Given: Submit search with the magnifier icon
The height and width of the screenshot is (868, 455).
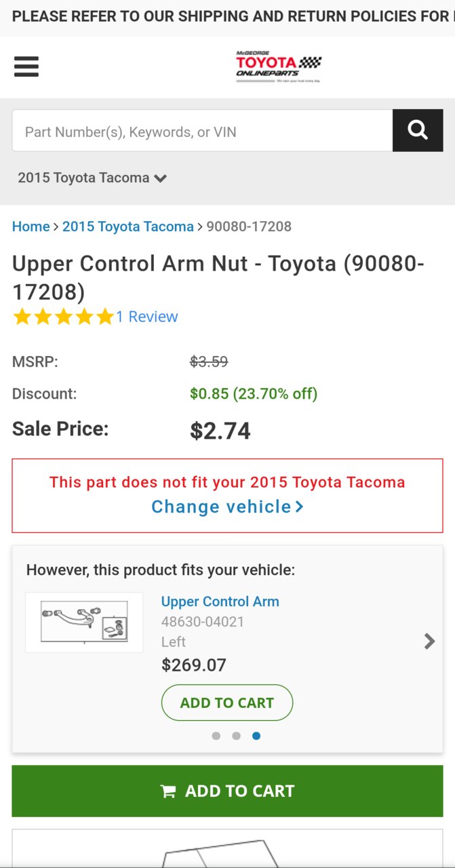Looking at the screenshot, I should coord(418,130).
